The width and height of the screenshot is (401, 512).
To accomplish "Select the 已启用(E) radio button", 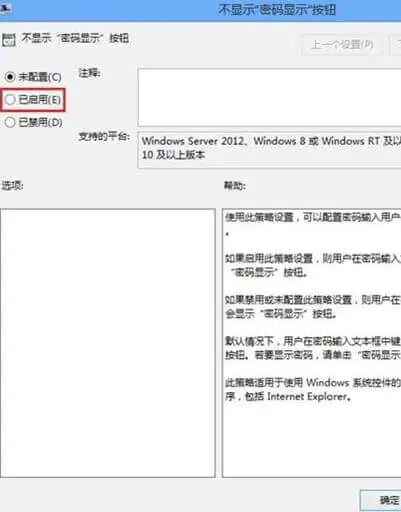I will click(10, 99).
